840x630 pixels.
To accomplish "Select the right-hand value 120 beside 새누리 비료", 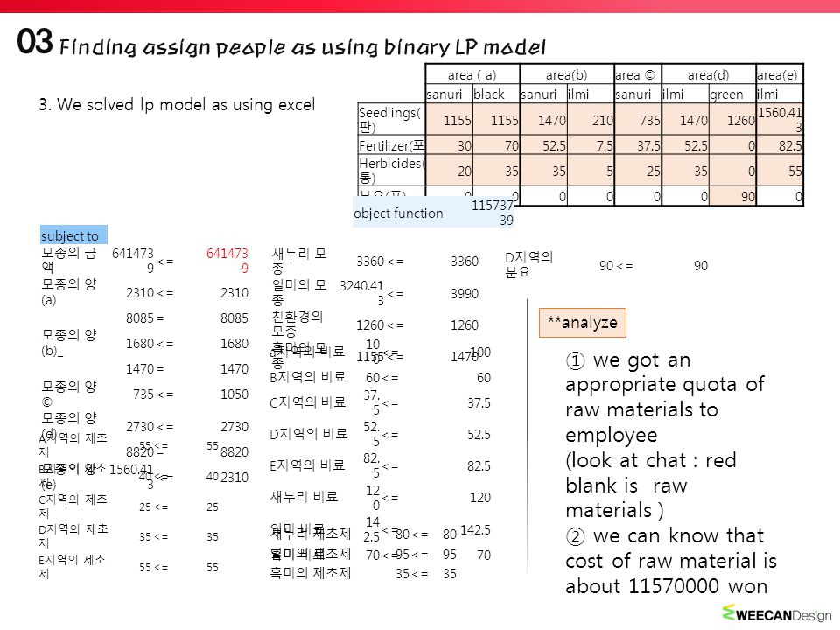I will click(x=480, y=498).
